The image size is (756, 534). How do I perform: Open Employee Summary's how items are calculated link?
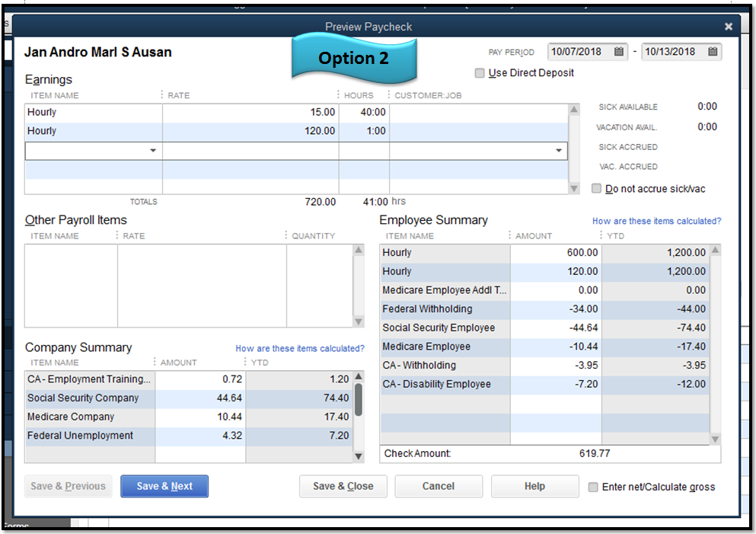(656, 220)
